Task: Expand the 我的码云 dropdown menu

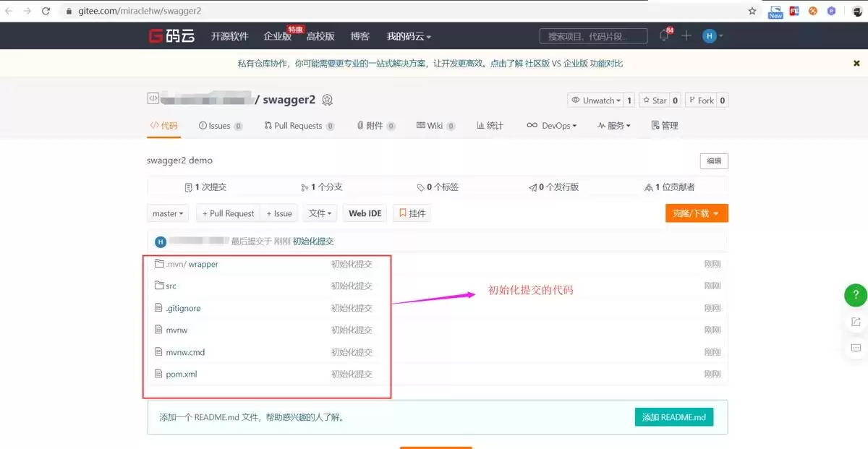Action: pos(408,35)
